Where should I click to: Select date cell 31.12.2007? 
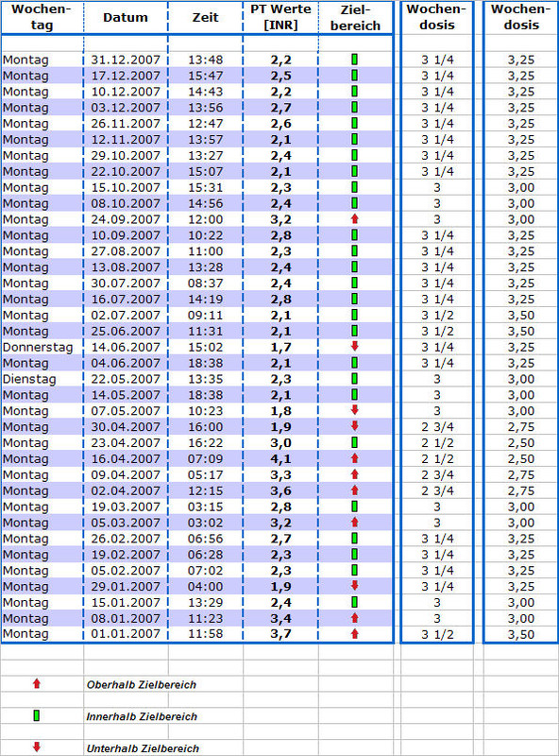(x=126, y=60)
